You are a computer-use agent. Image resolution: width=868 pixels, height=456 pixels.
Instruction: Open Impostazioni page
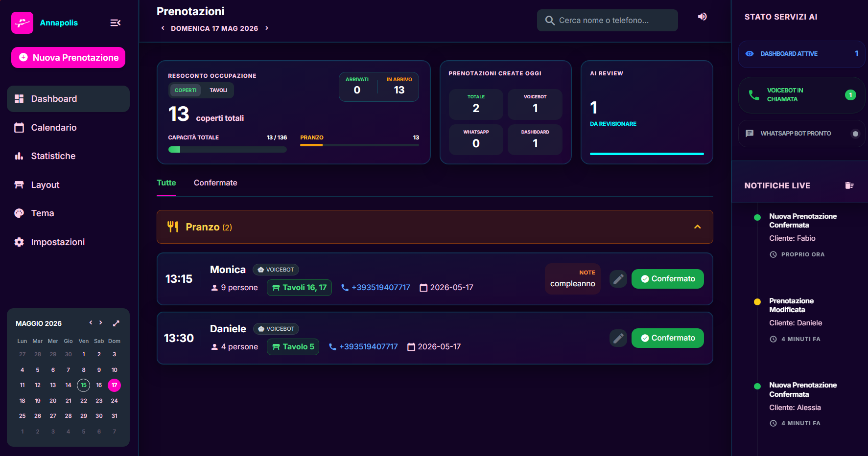[x=68, y=242]
